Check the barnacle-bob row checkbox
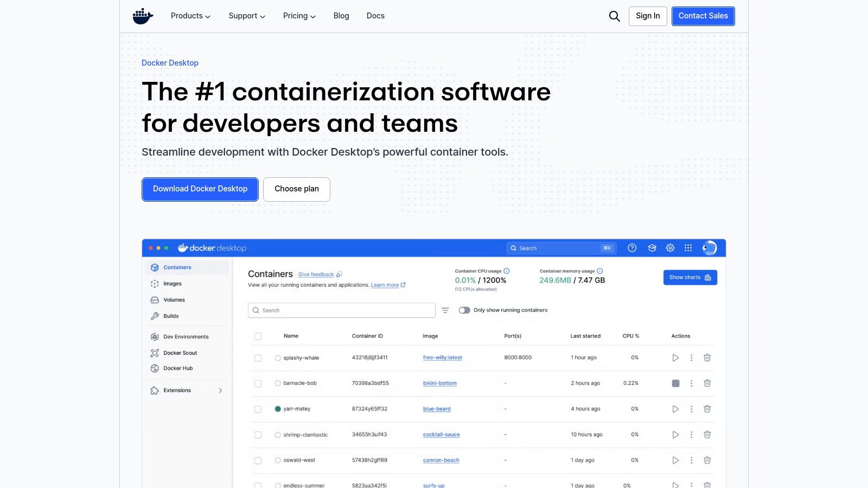This screenshot has height=488, width=868. click(x=258, y=383)
